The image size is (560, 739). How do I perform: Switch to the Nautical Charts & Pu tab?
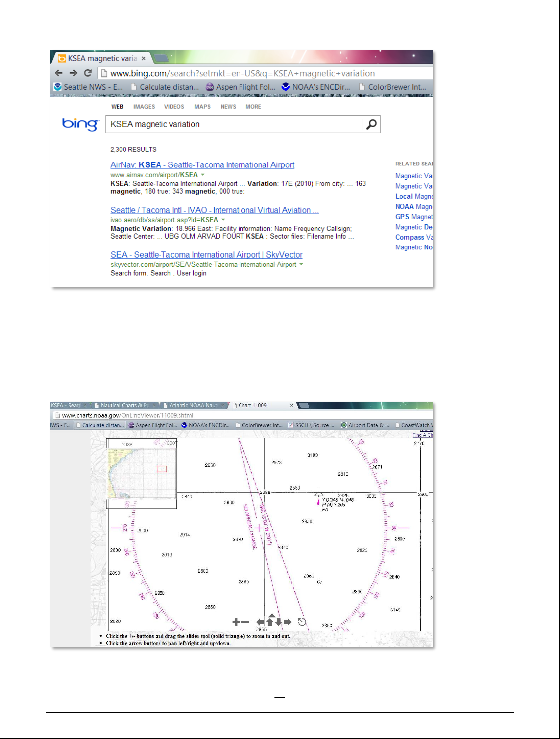coord(124,405)
